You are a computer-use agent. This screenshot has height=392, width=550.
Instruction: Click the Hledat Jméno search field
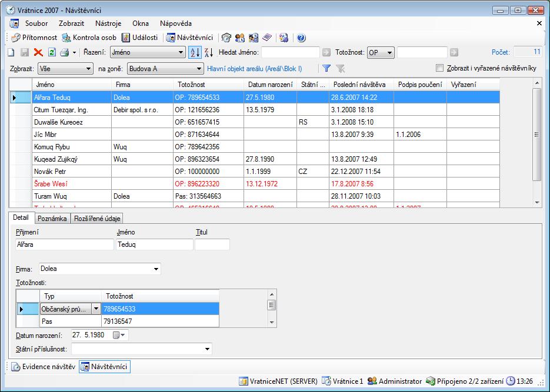point(291,52)
